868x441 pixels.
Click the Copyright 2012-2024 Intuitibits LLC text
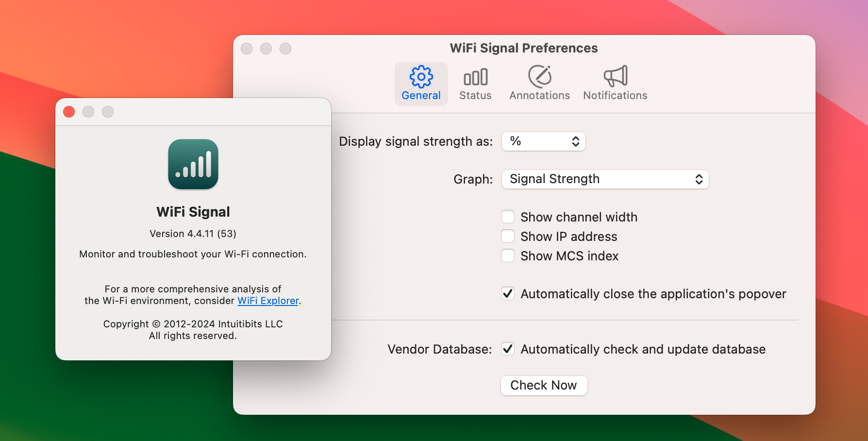tap(193, 324)
